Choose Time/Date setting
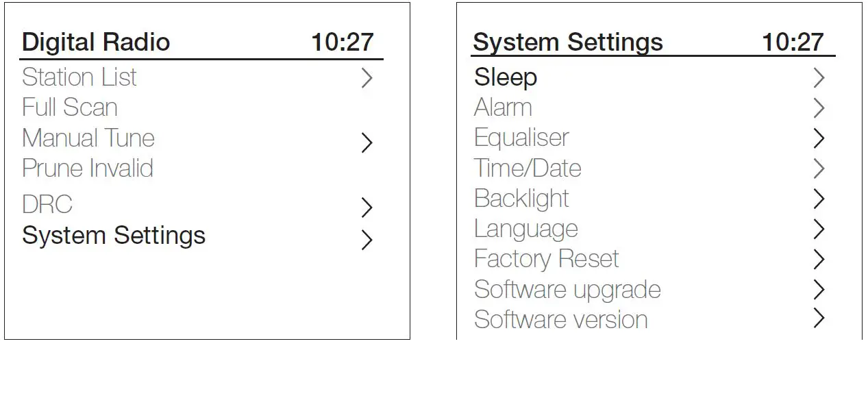 point(528,169)
